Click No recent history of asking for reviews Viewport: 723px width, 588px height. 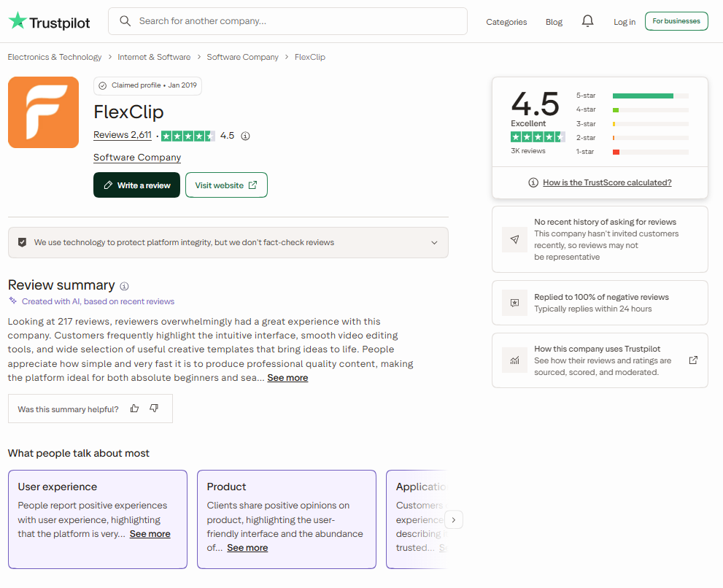[x=605, y=223]
